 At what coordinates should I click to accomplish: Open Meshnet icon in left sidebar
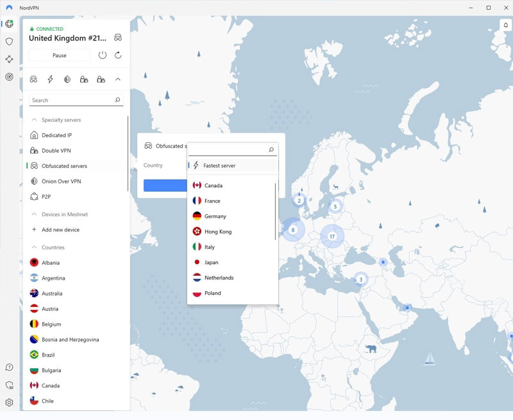[x=9, y=59]
